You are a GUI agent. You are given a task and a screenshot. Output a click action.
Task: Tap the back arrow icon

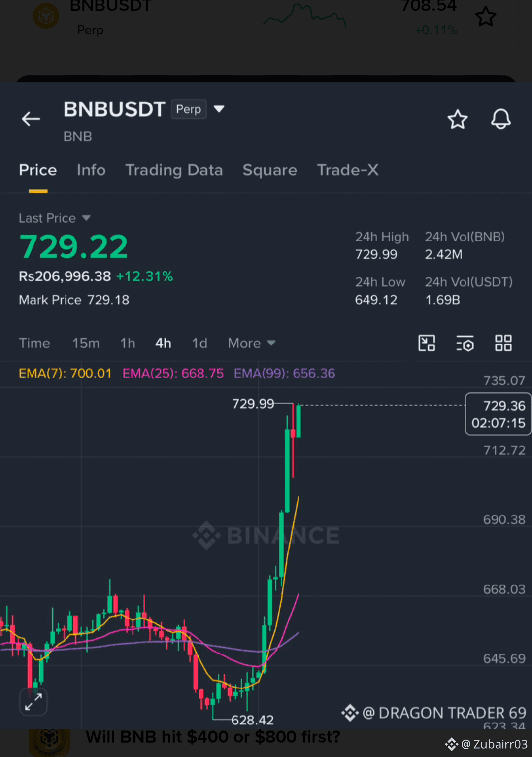(x=31, y=119)
